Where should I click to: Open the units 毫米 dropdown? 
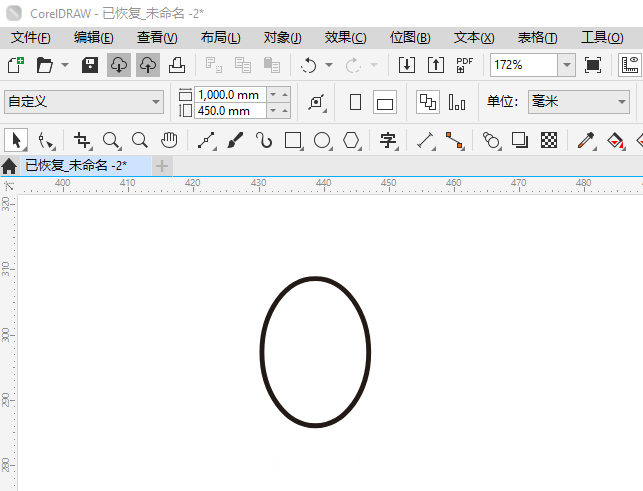coord(620,102)
